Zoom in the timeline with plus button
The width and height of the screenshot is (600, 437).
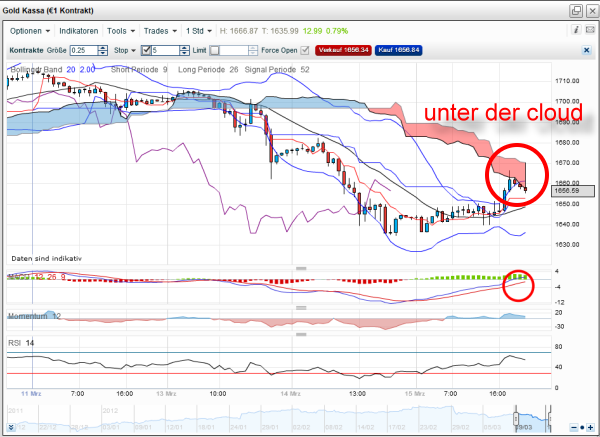point(590,427)
